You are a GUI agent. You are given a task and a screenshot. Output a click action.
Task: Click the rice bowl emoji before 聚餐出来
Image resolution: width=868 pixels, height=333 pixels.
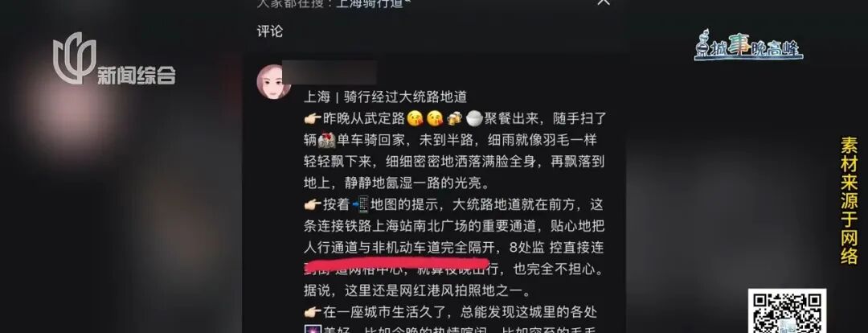[x=474, y=118]
